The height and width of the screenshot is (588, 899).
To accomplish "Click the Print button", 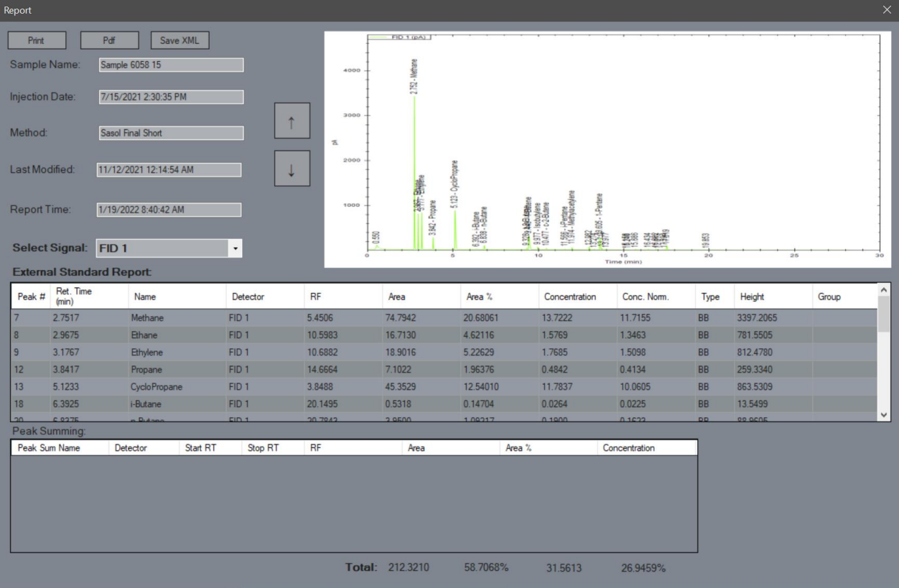I will (x=37, y=41).
